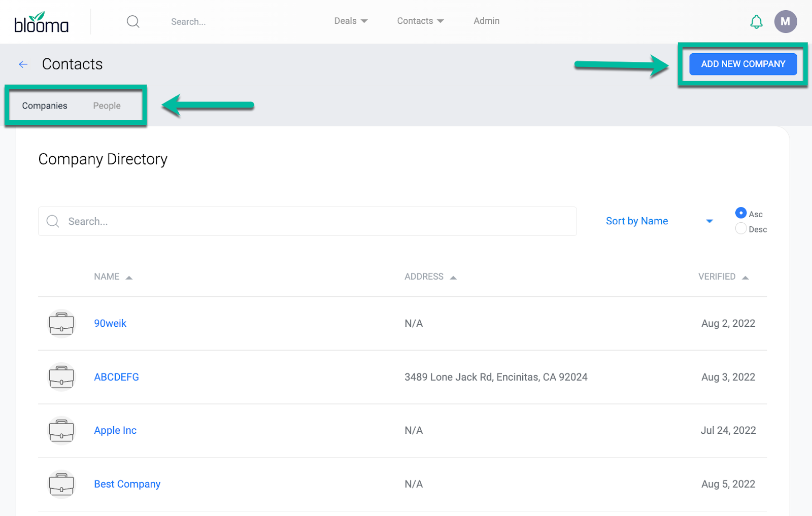Click the briefcase icon for Apple Inc
The width and height of the screenshot is (812, 516).
coord(61,430)
